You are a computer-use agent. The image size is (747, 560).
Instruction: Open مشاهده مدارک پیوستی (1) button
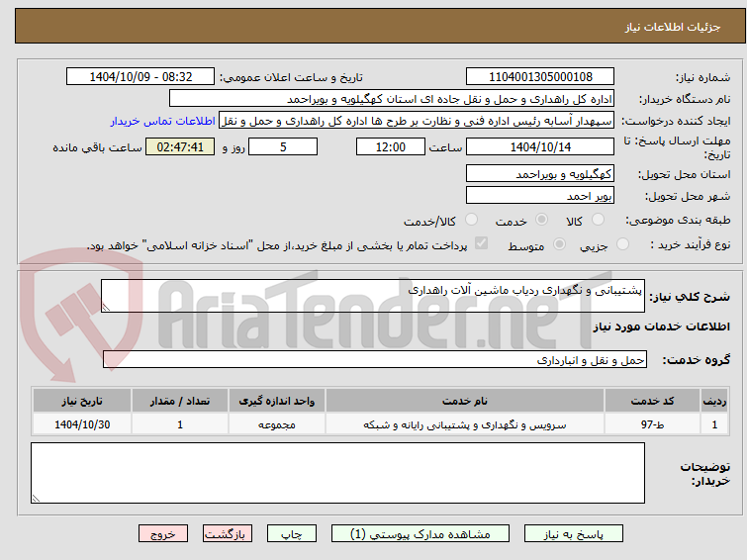[x=420, y=534]
